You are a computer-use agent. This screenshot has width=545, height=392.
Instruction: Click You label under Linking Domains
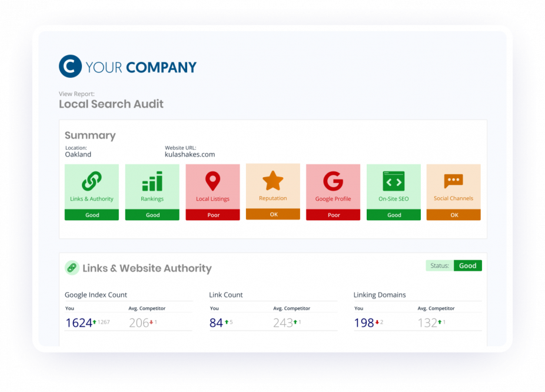358,308
